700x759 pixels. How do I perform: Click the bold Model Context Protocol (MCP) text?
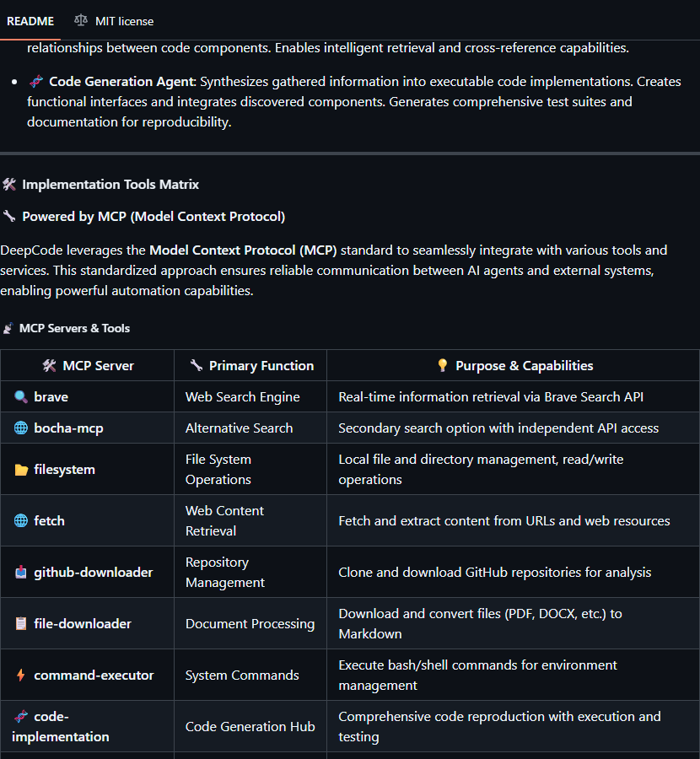(x=243, y=250)
